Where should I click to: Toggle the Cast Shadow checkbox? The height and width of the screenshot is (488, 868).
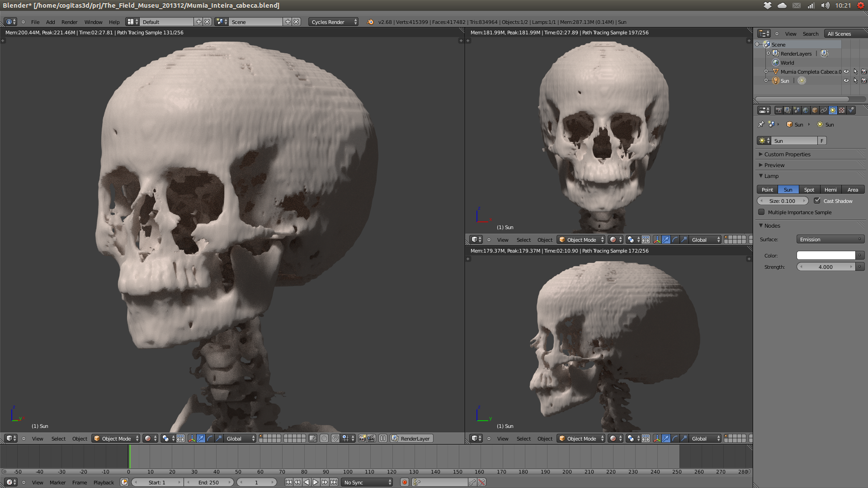click(x=817, y=201)
